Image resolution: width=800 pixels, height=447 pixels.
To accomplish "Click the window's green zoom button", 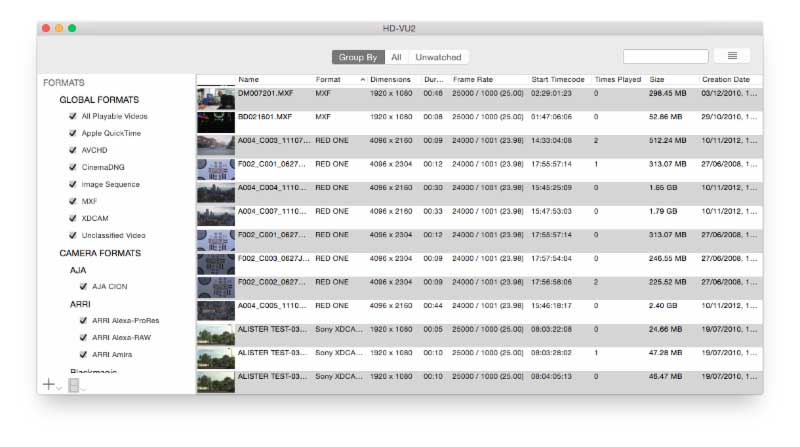I will [72, 28].
